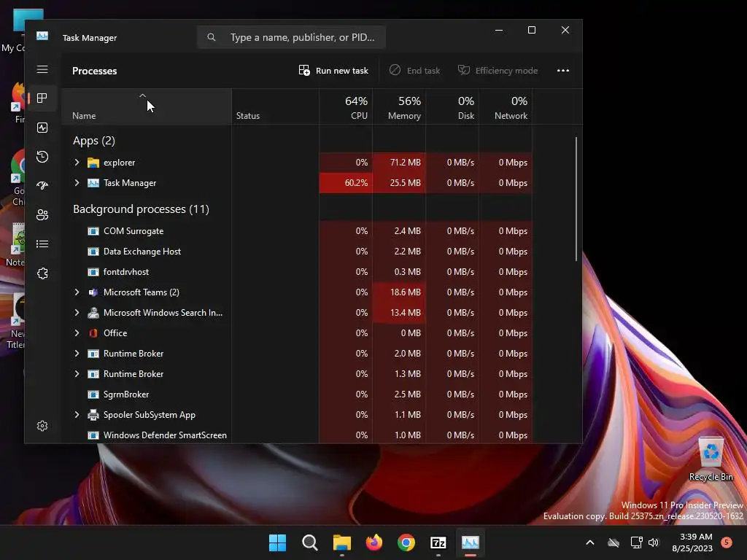Click Task Manager's 60.2% CPU cell

click(x=346, y=183)
